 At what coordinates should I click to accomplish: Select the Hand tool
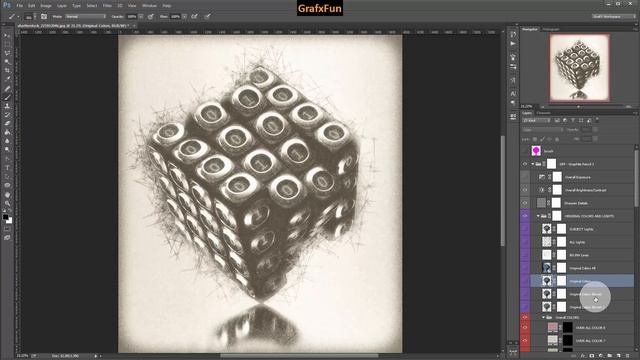pyautogui.click(x=7, y=195)
